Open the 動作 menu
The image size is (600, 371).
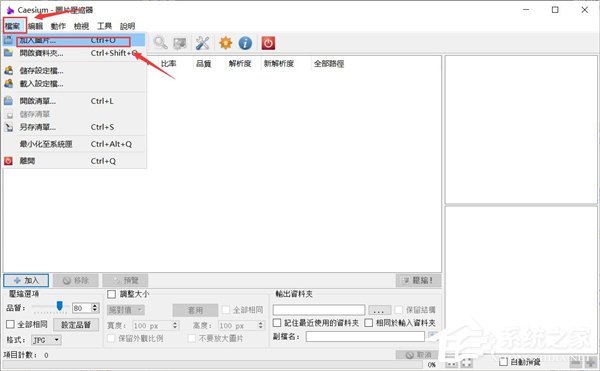(x=58, y=26)
